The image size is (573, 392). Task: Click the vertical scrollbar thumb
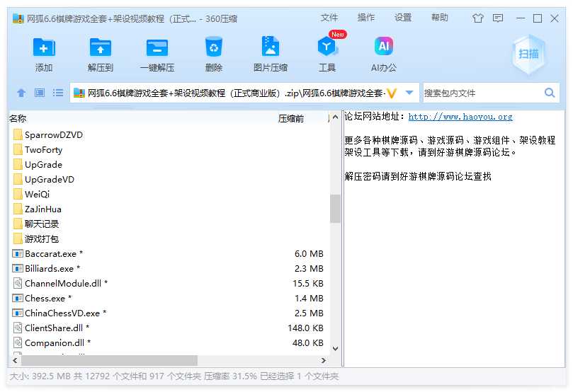point(335,209)
